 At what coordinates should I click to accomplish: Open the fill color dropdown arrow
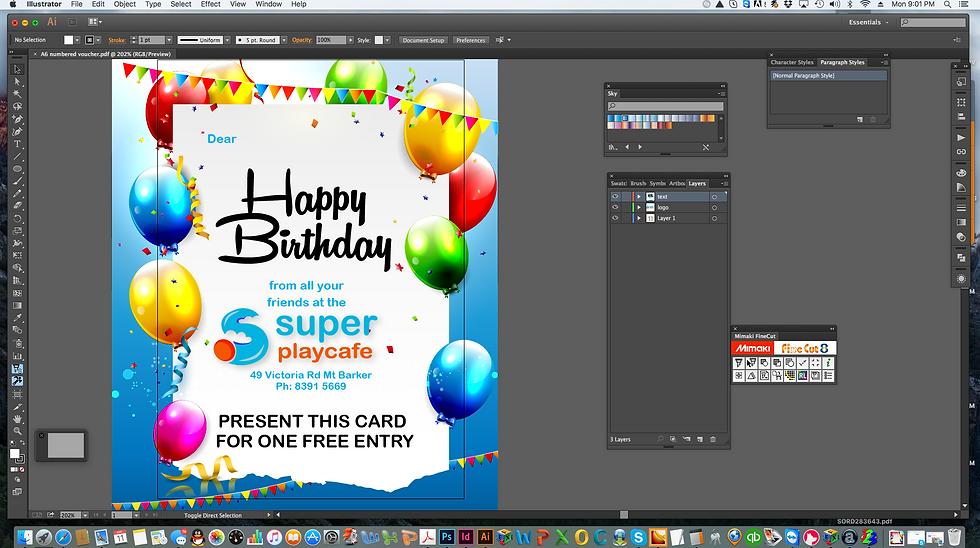click(77, 40)
